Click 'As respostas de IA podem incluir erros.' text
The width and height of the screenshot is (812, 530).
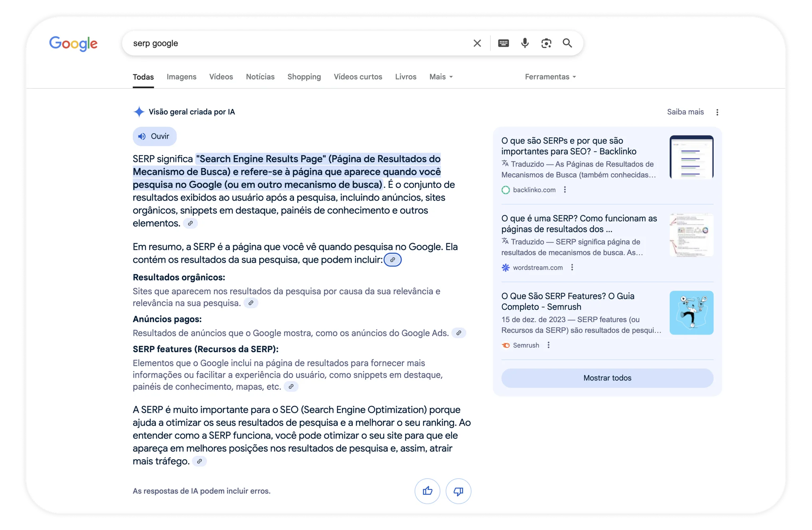point(201,491)
